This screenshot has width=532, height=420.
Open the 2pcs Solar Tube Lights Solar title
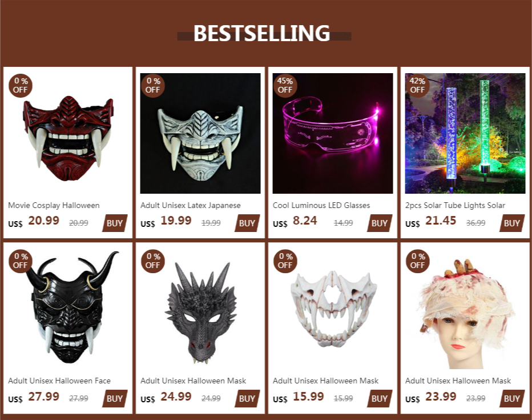point(455,205)
